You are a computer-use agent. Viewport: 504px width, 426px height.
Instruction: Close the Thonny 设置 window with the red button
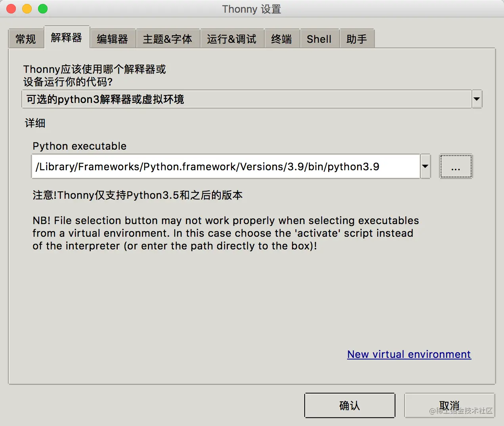(11, 9)
